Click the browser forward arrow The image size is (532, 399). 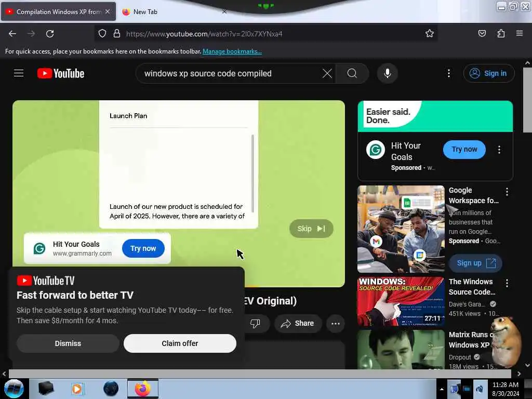(x=31, y=34)
